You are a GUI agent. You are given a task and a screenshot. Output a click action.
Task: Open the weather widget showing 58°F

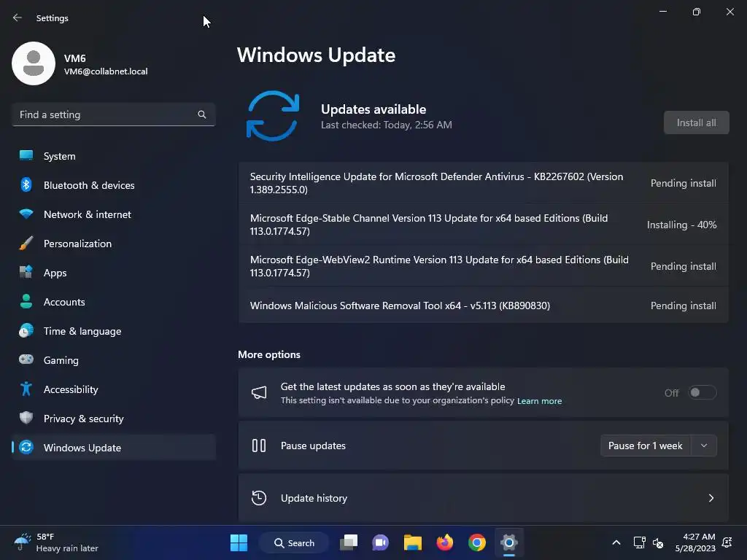point(55,542)
